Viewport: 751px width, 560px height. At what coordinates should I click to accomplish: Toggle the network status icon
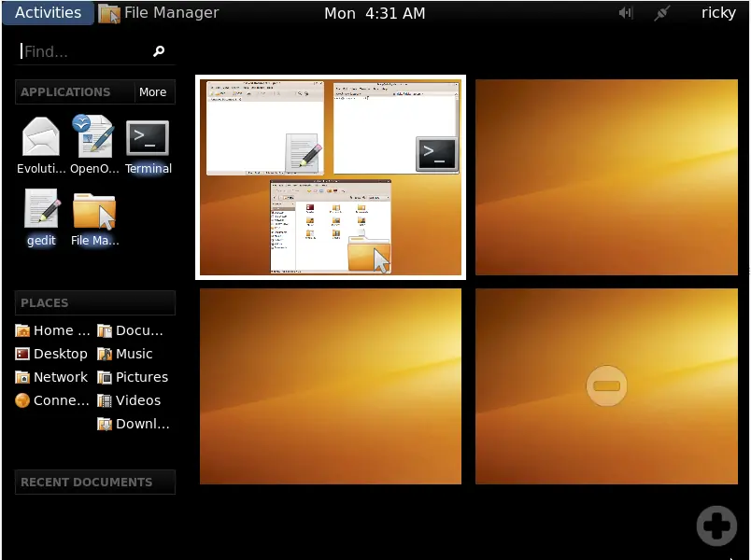click(x=661, y=12)
